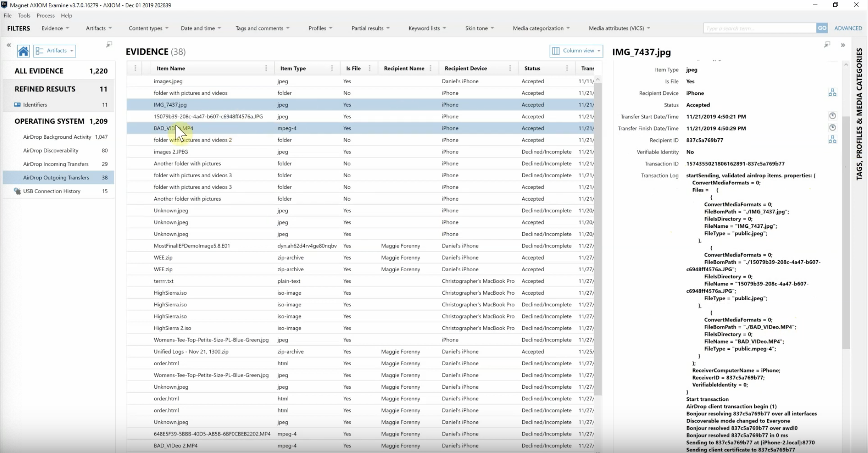Click the GO search button
Viewport: 868px width, 453px height.
pos(822,28)
